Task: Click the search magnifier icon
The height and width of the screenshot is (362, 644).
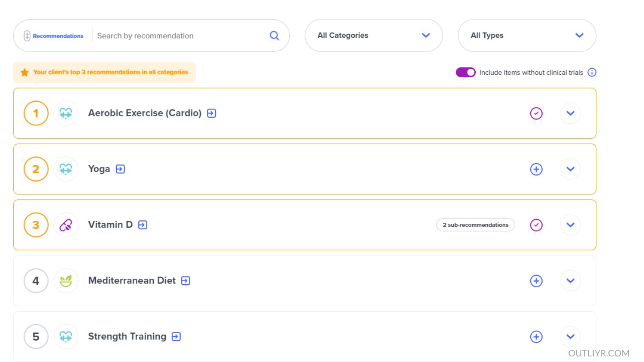Action: tap(274, 36)
